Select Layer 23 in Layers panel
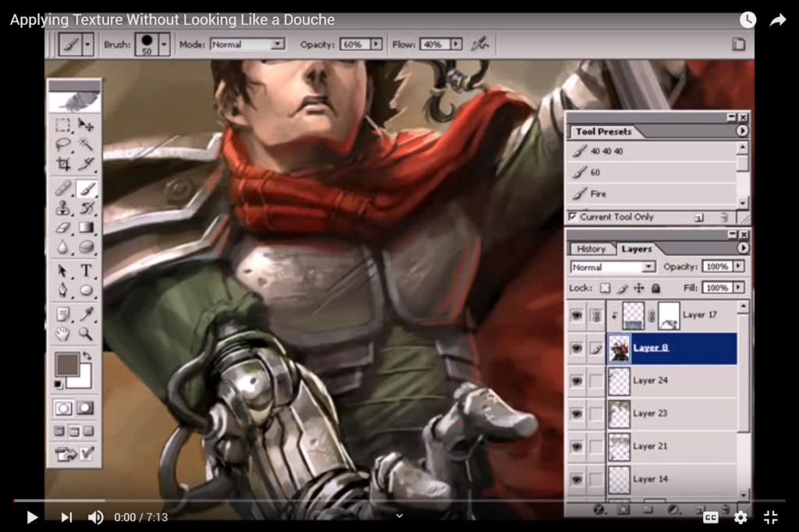The width and height of the screenshot is (799, 532). 672,413
